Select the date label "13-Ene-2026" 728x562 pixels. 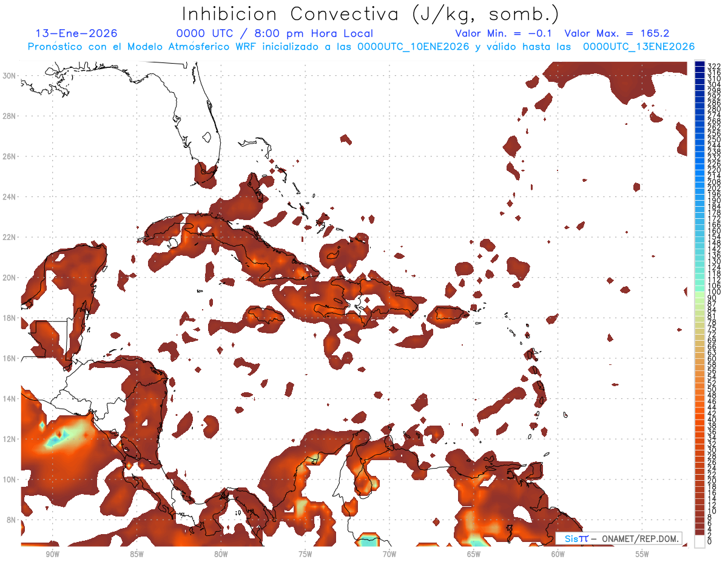76,34
